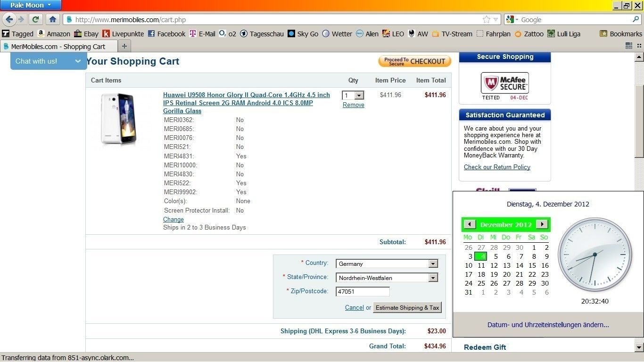Viewport: 644px width, 362px height.
Task: Click the page scrollbar up arrow
Action: [639, 57]
